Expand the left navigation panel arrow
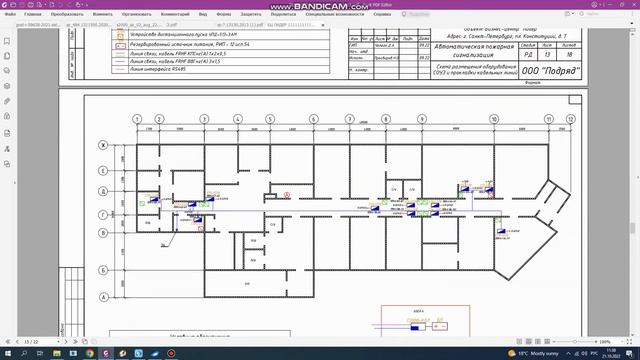 coord(15,183)
